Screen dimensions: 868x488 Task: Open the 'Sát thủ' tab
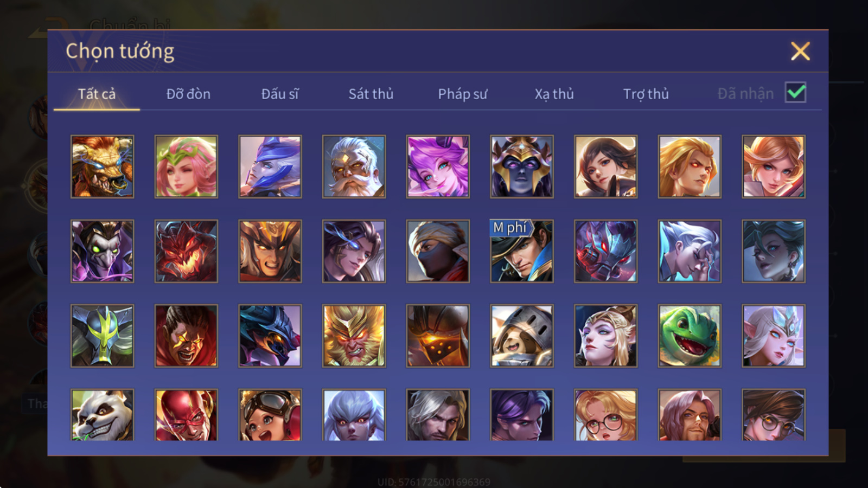[371, 94]
